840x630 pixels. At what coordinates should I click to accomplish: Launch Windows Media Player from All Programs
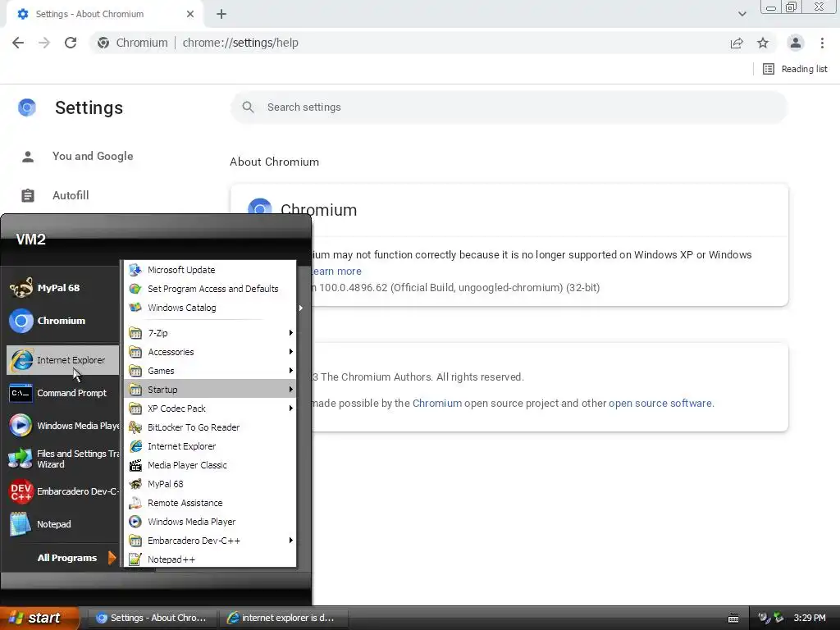210,522
